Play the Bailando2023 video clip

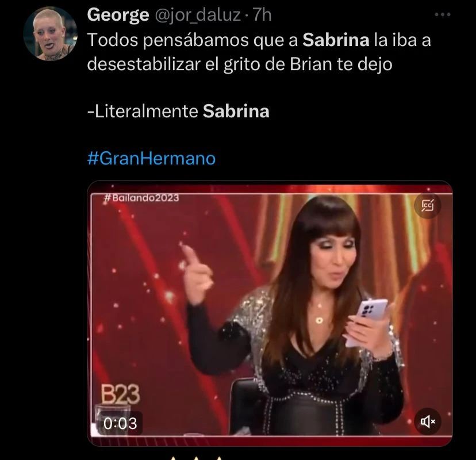(270, 313)
